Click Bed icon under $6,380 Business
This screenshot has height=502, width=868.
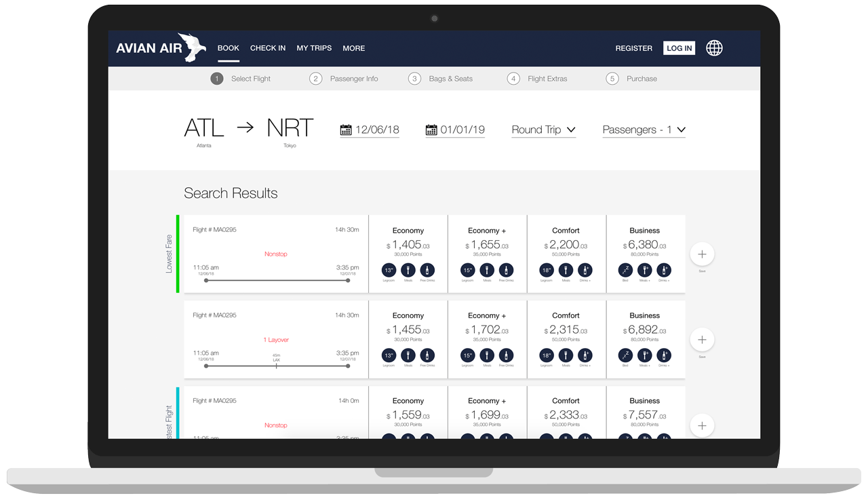[625, 270]
